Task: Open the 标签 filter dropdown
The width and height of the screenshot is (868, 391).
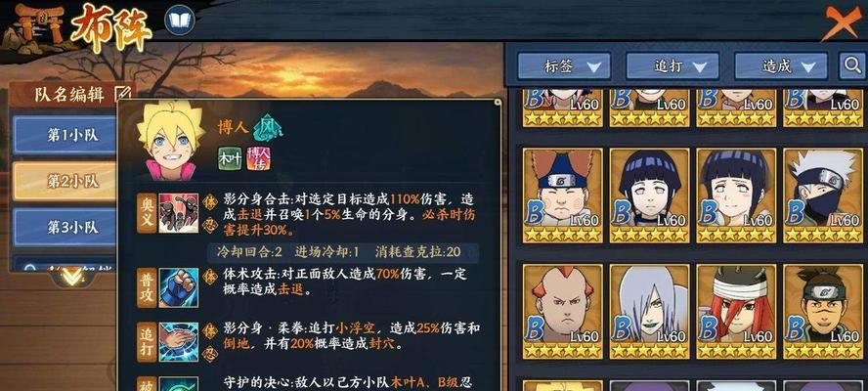Action: [564, 66]
